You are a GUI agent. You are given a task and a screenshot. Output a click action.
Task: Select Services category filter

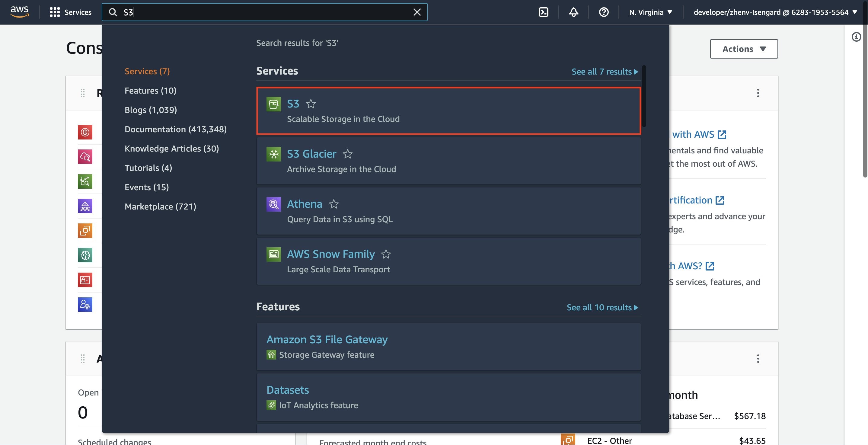(x=147, y=71)
